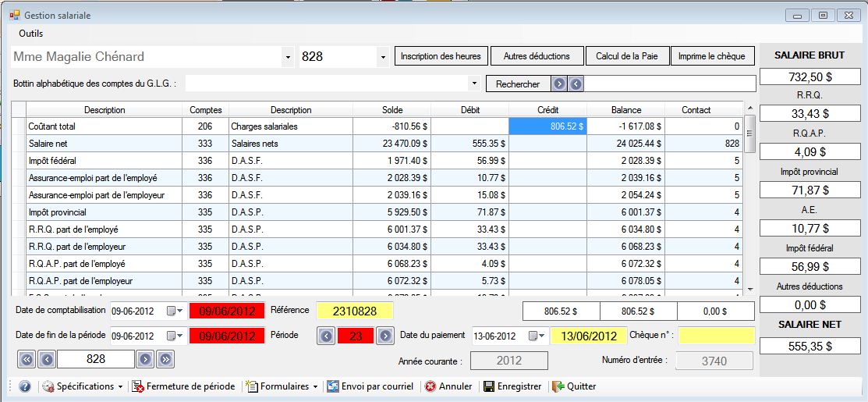Click the Chèque n° yellow input field

pyautogui.click(x=716, y=336)
